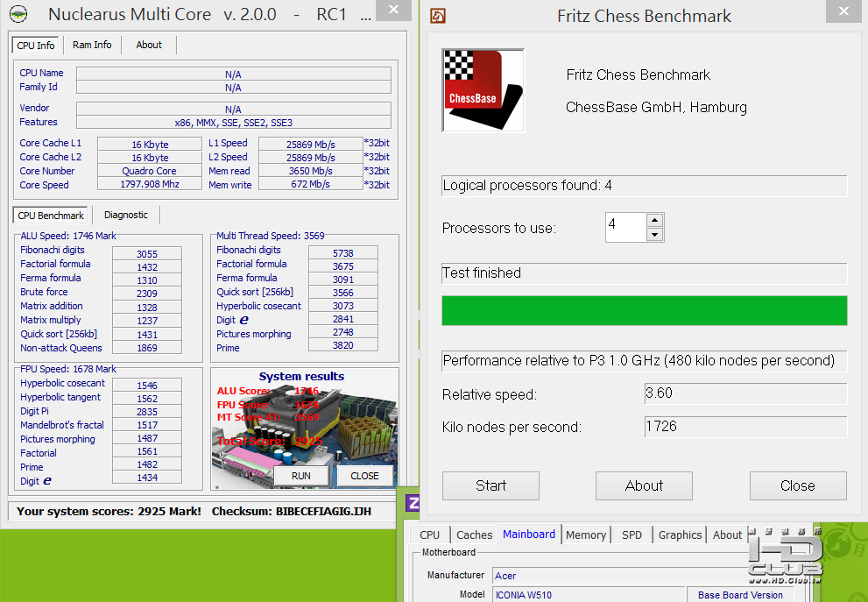Open the Caches tab in CPU-Z

(475, 535)
